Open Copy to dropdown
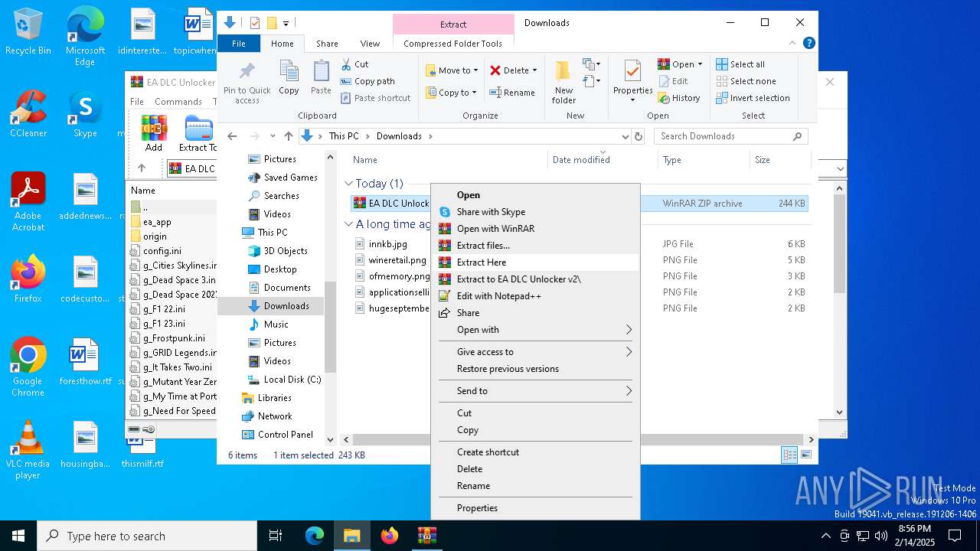The image size is (980, 551). coord(451,93)
